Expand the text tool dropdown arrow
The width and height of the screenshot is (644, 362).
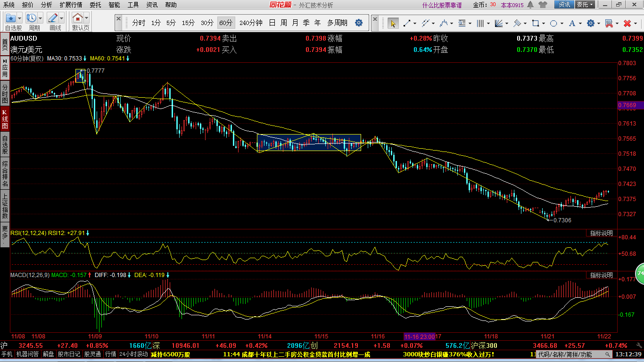click(581, 23)
